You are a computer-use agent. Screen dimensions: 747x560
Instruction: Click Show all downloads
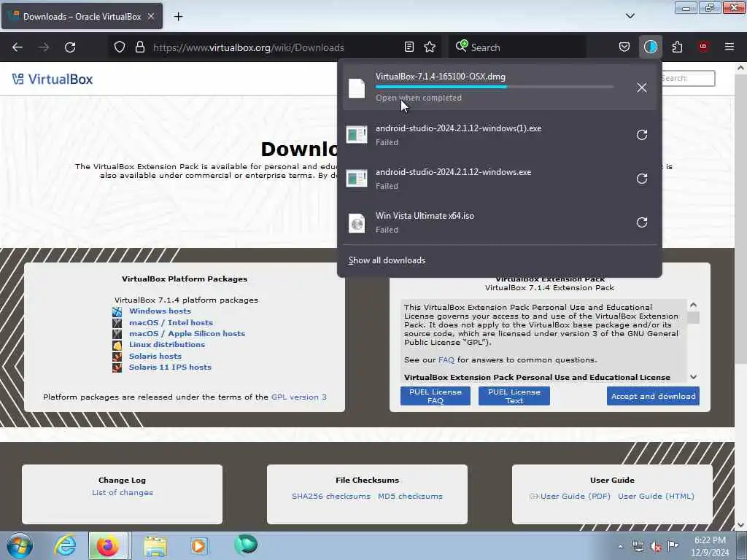tap(387, 260)
